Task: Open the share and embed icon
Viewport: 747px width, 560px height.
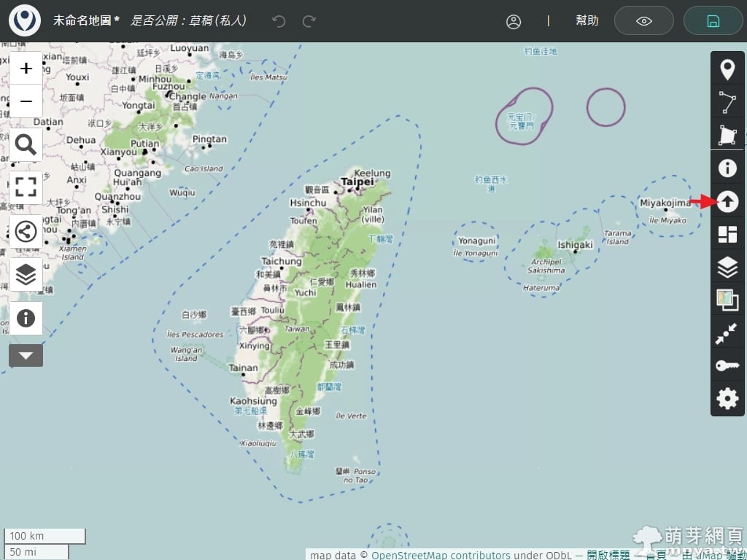Action: point(26,232)
